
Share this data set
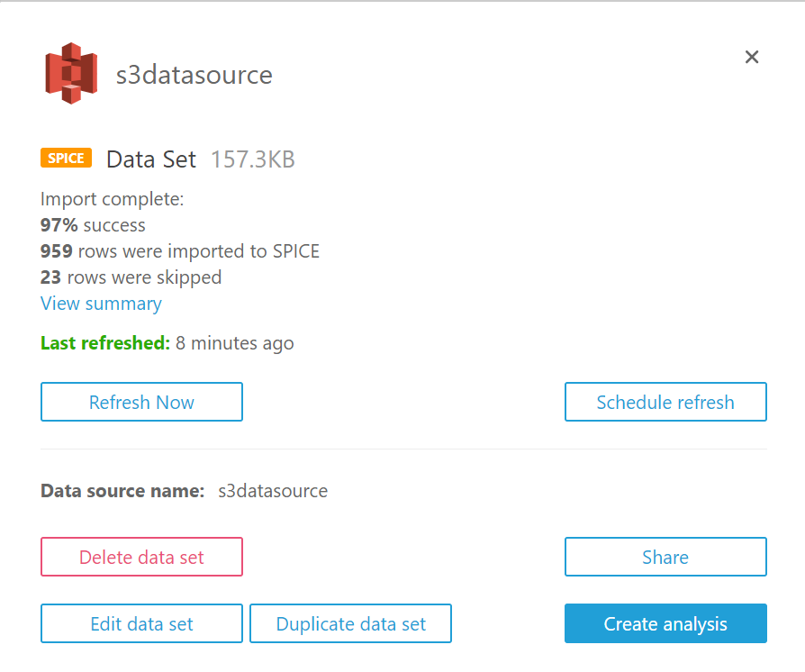click(665, 557)
